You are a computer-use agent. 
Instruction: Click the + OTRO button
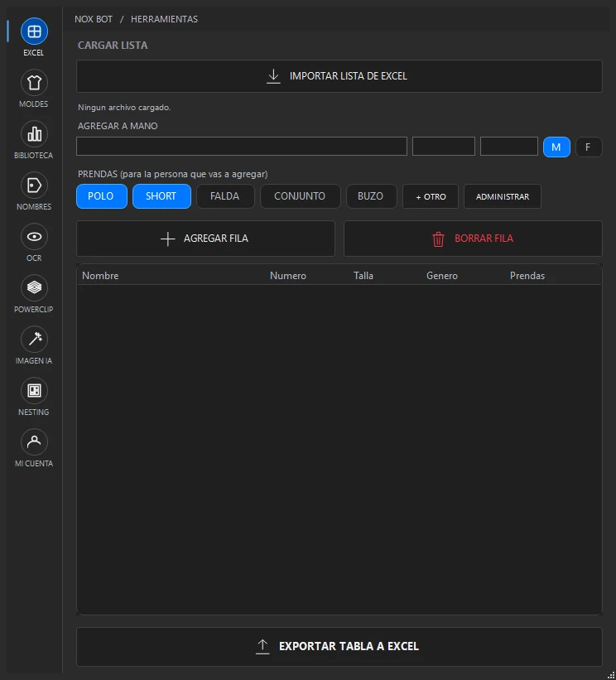click(430, 196)
